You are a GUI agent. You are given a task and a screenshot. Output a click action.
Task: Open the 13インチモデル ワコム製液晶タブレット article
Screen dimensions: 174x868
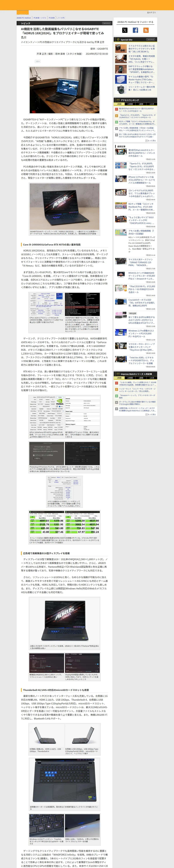point(142,193)
